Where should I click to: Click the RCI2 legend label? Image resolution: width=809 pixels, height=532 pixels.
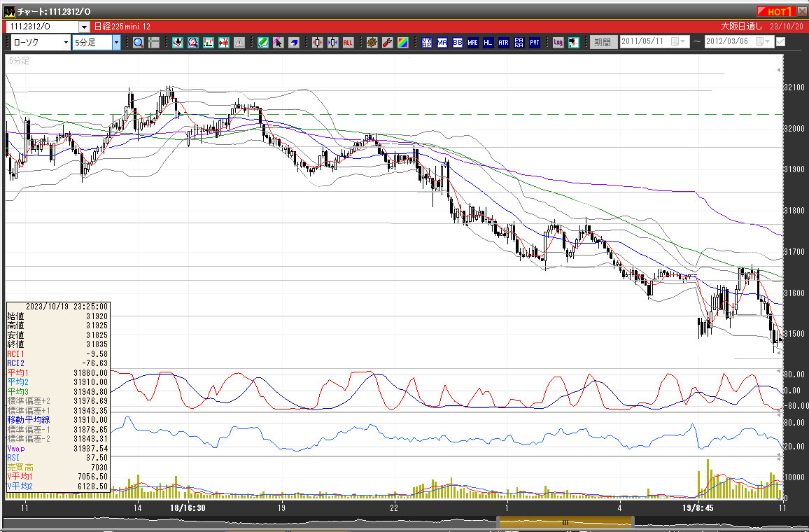[15, 363]
